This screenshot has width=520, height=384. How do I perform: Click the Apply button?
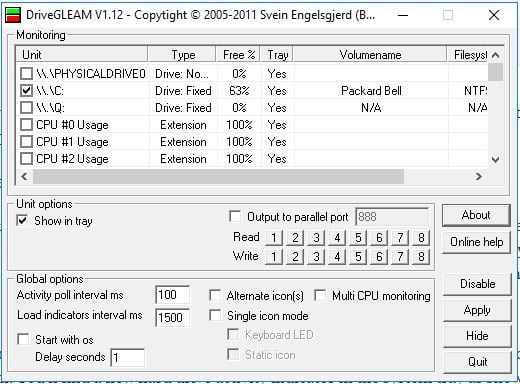pyautogui.click(x=477, y=310)
